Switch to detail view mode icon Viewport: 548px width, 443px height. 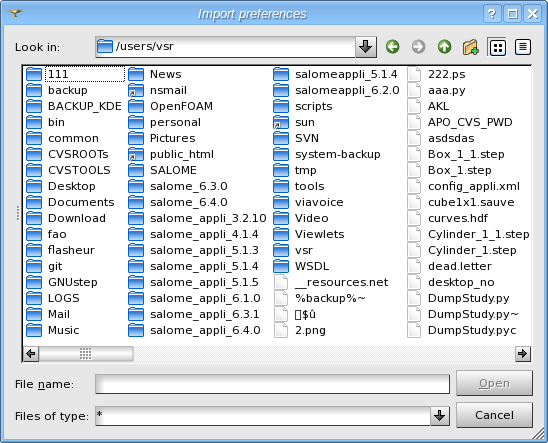523,47
